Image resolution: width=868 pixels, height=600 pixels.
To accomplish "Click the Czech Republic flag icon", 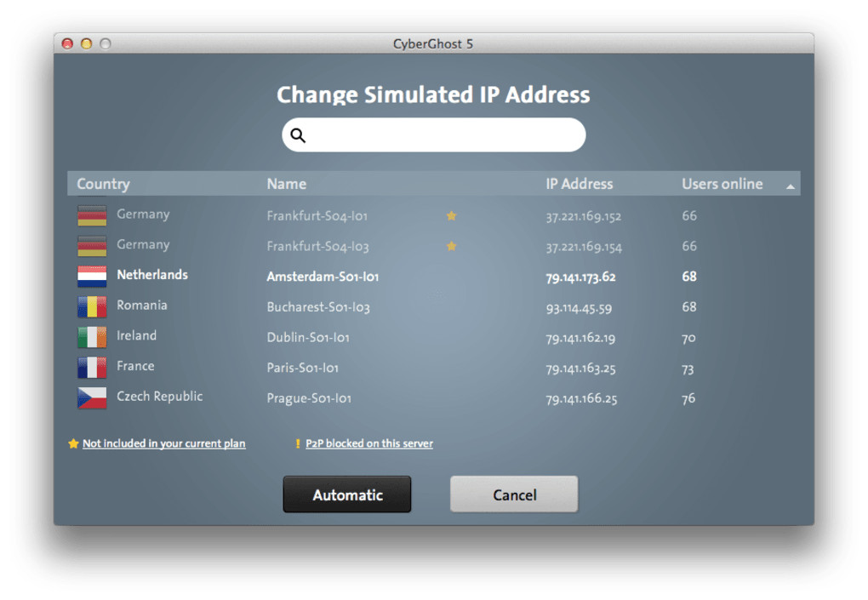I will (92, 398).
